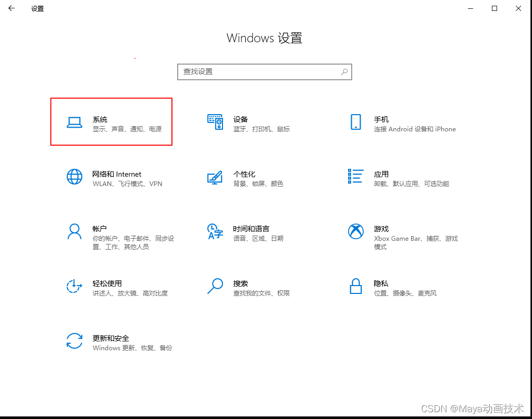Click text Xbox Game Bar、捕获、游戏模式
532x419 pixels.
click(x=416, y=242)
